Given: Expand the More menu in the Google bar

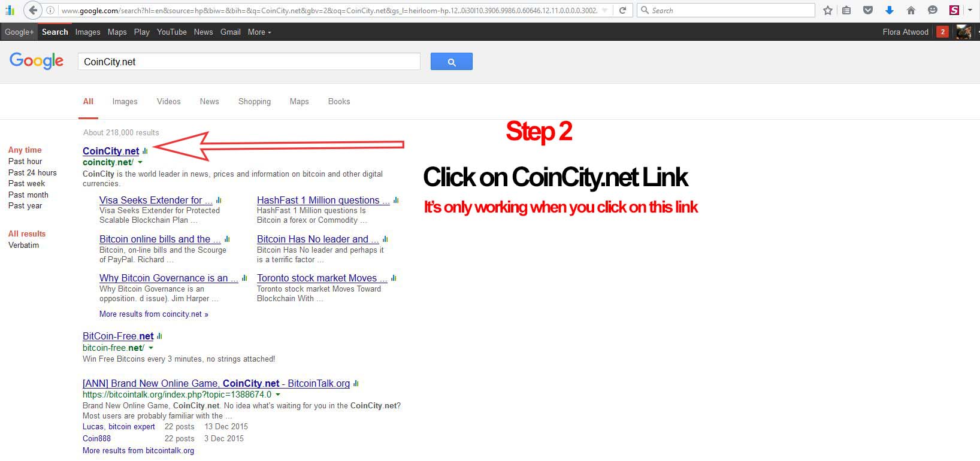Looking at the screenshot, I should click(x=259, y=32).
